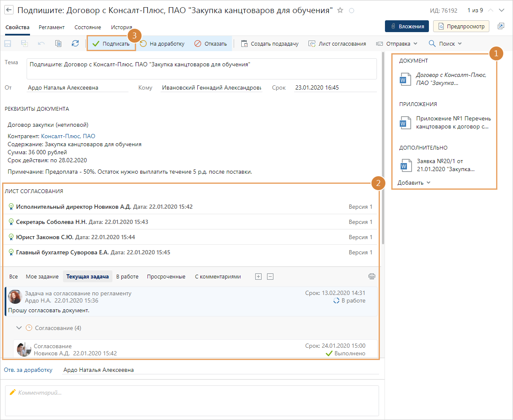
Task: Collapse all tasks with minus icon
Action: pyautogui.click(x=270, y=277)
